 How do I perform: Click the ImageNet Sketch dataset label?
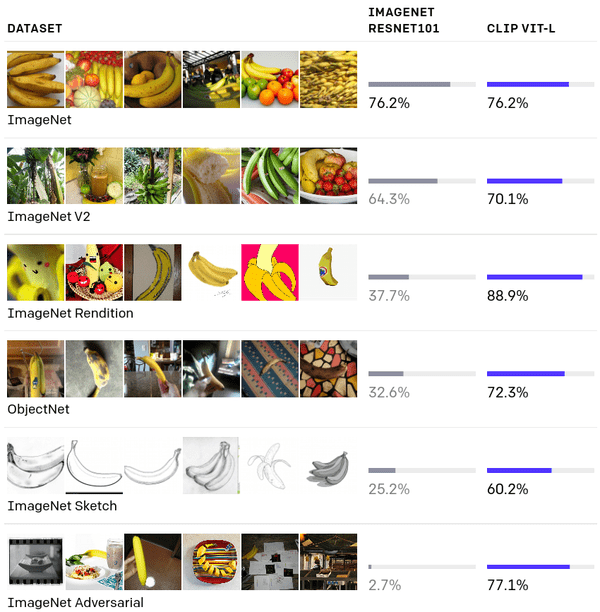click(62, 506)
